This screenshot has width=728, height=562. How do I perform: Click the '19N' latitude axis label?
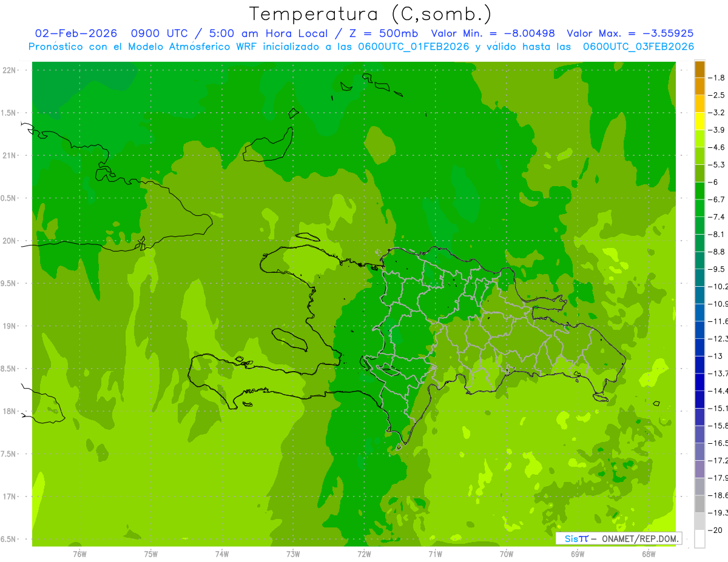[8, 326]
